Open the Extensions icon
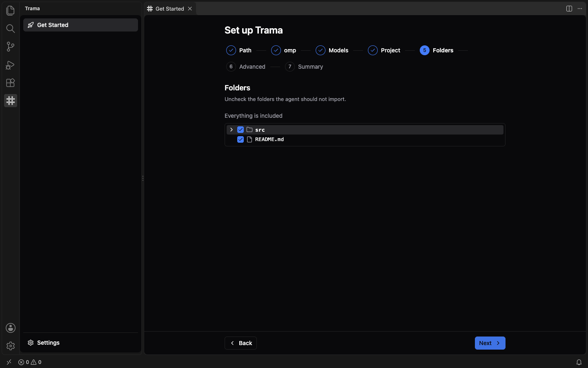 pyautogui.click(x=11, y=83)
